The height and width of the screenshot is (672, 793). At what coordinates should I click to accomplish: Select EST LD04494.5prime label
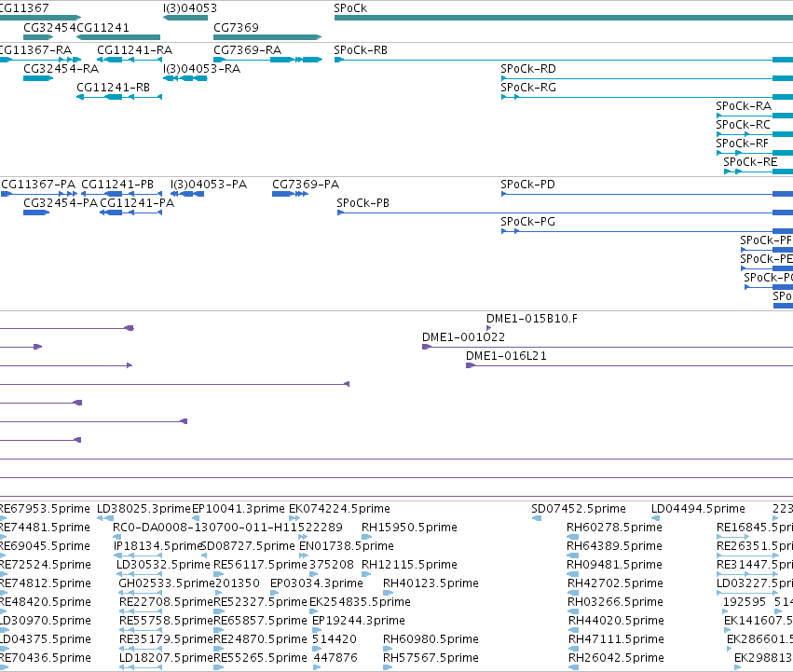click(698, 509)
